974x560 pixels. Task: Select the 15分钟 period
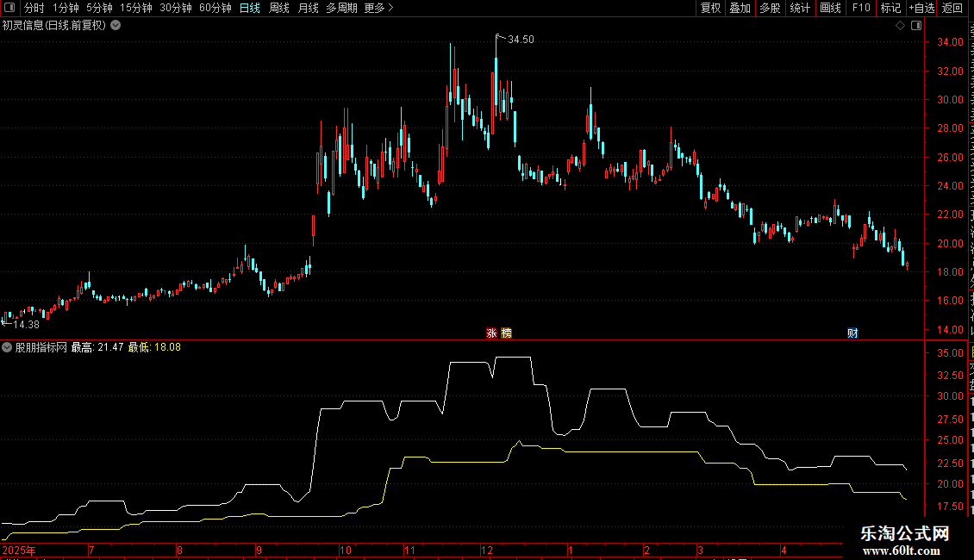click(136, 8)
